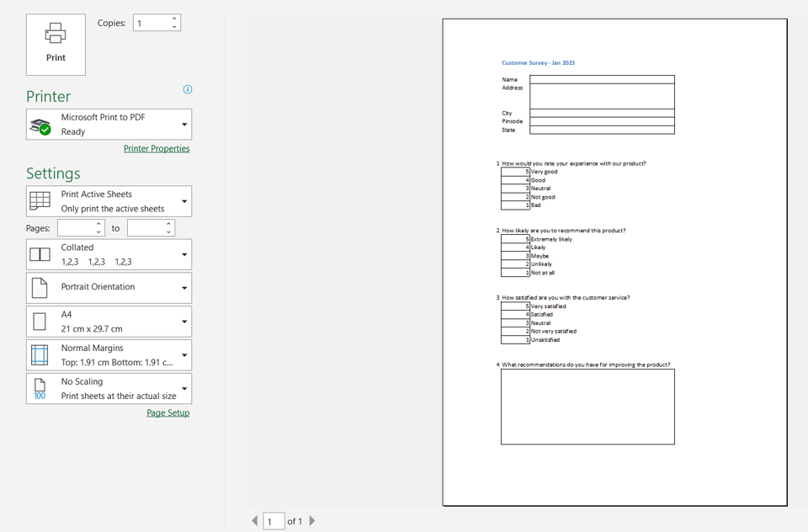Screen dimensions: 808x532
Task: Click the page number box showing 1
Action: [273, 521]
